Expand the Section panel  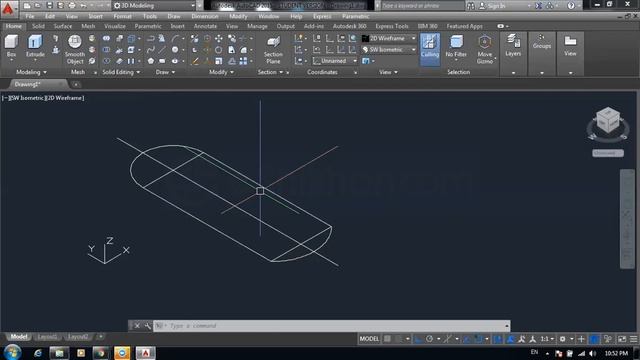coord(270,72)
